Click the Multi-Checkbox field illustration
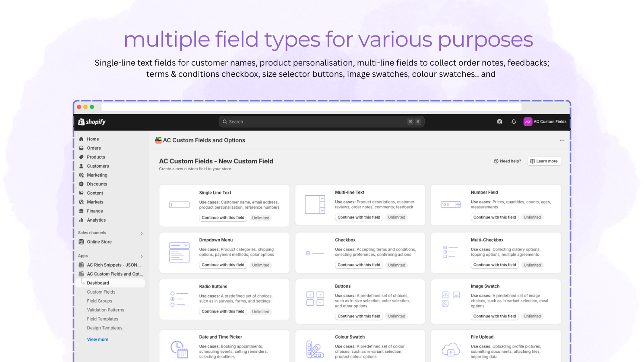644x362 pixels. pos(451,252)
